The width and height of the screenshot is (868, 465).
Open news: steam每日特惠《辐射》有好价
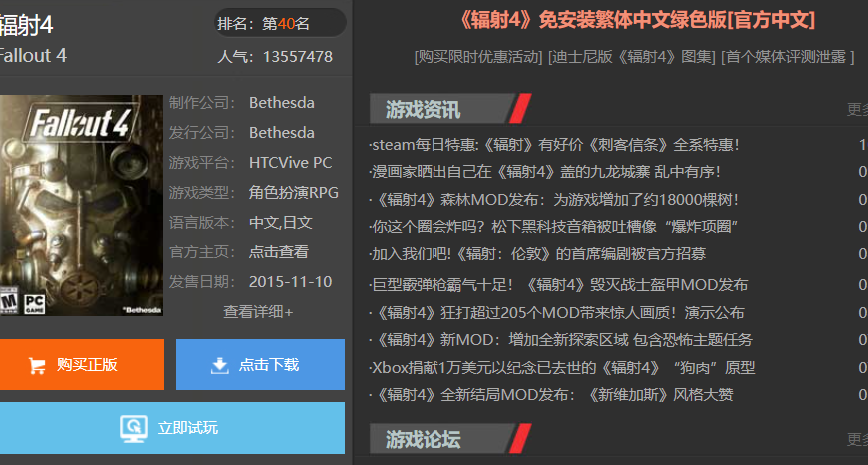pos(554,145)
